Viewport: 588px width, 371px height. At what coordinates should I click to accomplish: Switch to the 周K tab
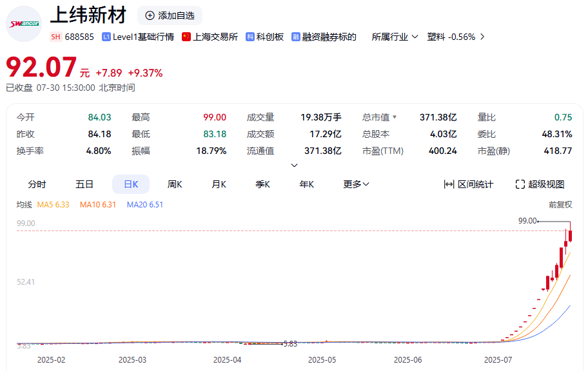(175, 184)
